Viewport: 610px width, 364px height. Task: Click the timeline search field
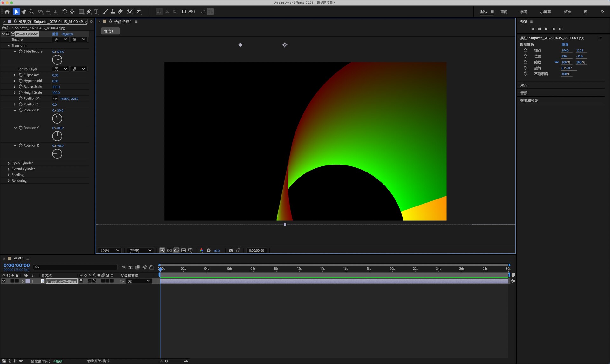[x=76, y=267]
